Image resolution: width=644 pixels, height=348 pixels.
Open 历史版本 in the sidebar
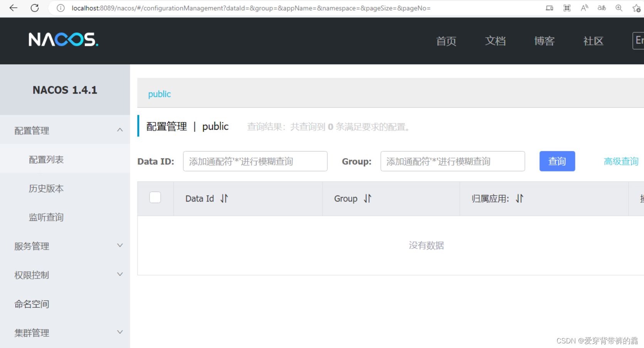coord(46,188)
